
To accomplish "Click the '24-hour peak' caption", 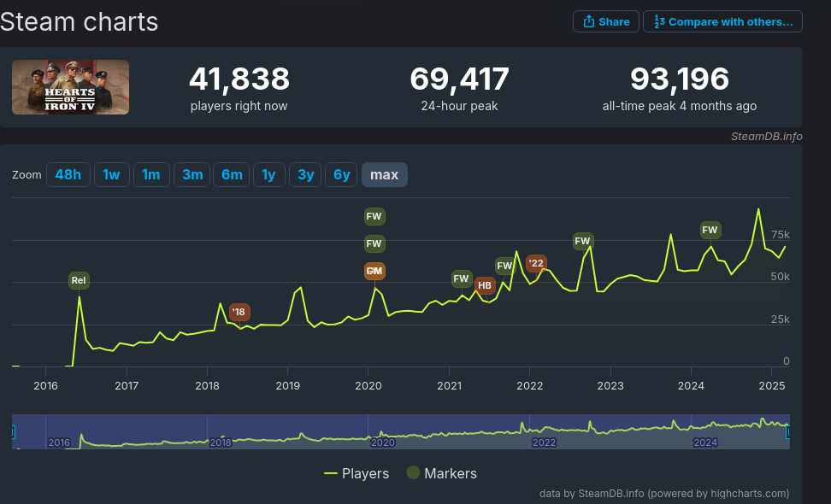I will (459, 106).
